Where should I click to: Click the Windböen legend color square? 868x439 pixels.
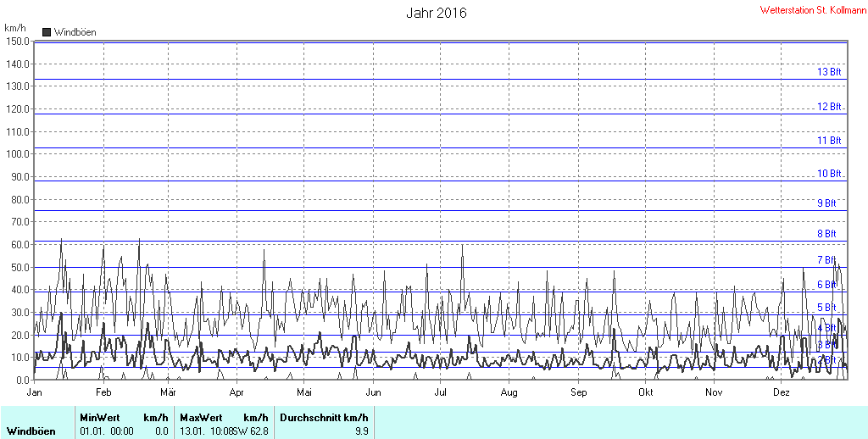(47, 32)
